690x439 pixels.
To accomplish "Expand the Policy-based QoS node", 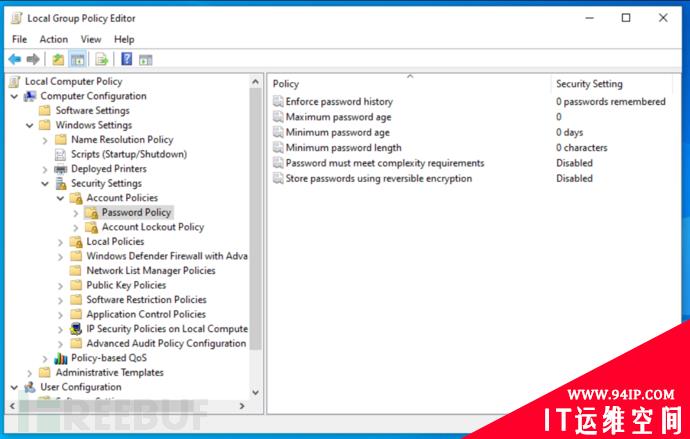I will tap(45, 359).
